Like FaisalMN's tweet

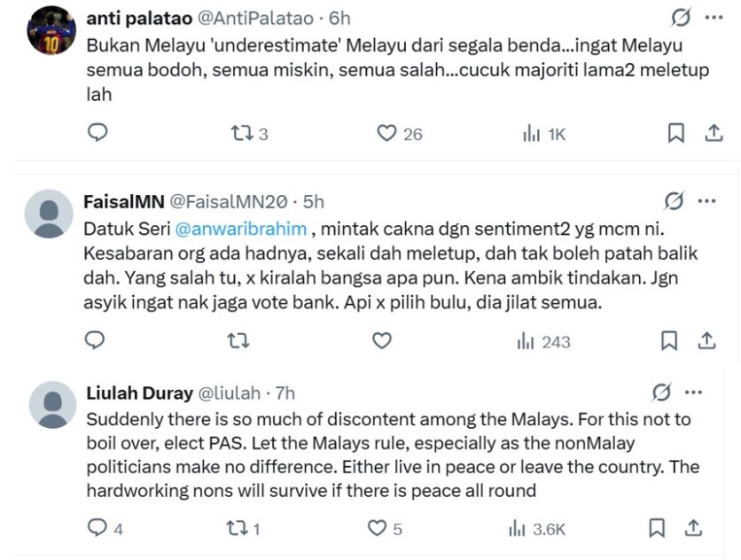pos(382,340)
